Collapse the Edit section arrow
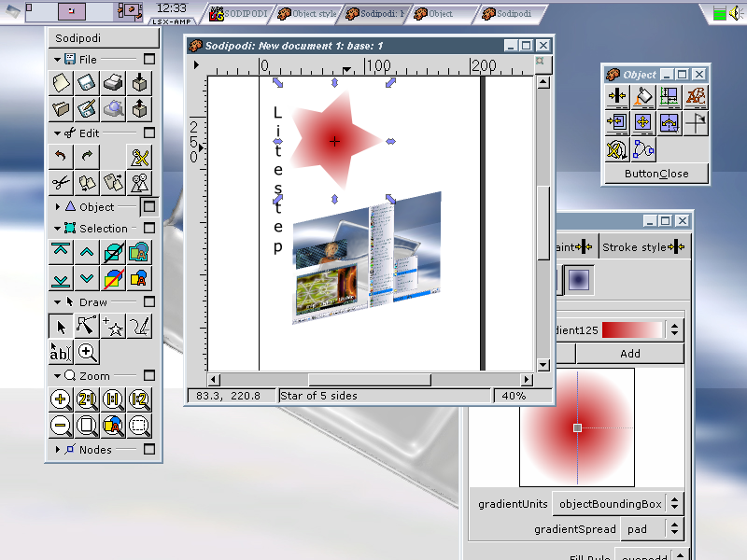The height and width of the screenshot is (560, 747). coord(57,133)
